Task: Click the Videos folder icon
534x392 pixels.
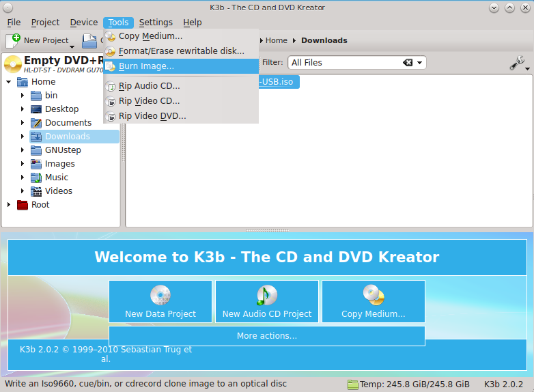Action: (36, 191)
